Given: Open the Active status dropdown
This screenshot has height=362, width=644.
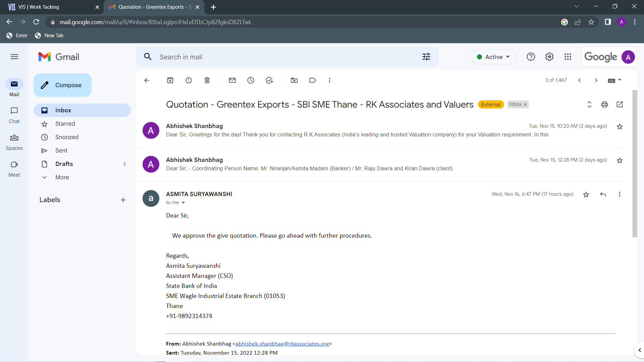Looking at the screenshot, I should (x=493, y=57).
